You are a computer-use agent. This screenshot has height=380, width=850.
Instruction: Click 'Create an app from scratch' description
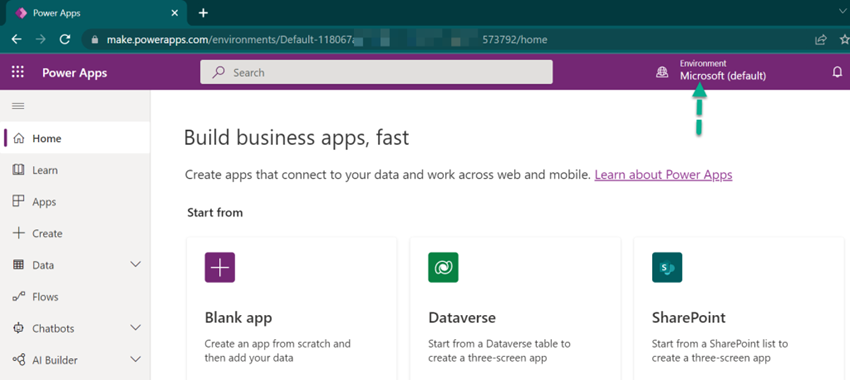(x=278, y=351)
